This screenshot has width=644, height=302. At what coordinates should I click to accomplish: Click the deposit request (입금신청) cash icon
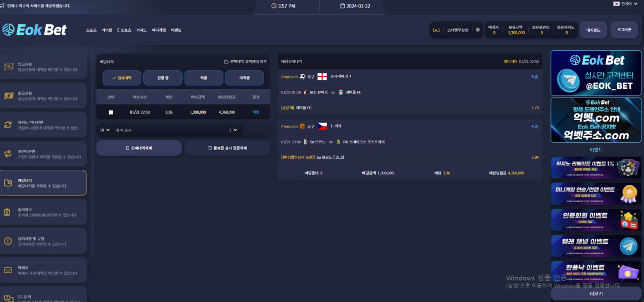(x=8, y=67)
